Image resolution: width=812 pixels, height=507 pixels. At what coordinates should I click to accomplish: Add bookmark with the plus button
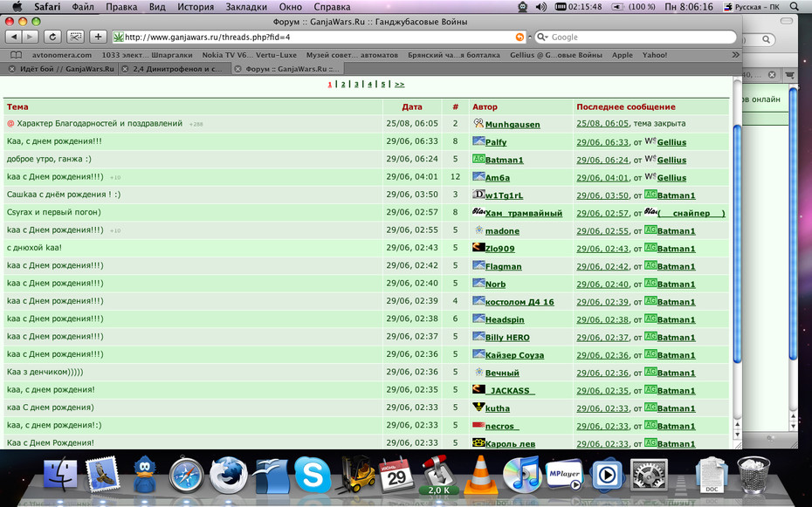click(x=98, y=37)
